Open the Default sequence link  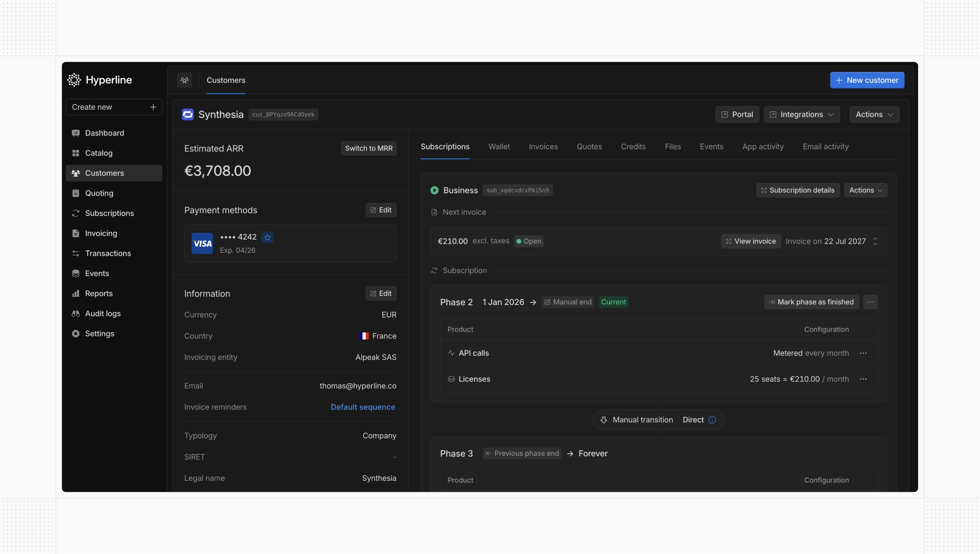pyautogui.click(x=363, y=407)
